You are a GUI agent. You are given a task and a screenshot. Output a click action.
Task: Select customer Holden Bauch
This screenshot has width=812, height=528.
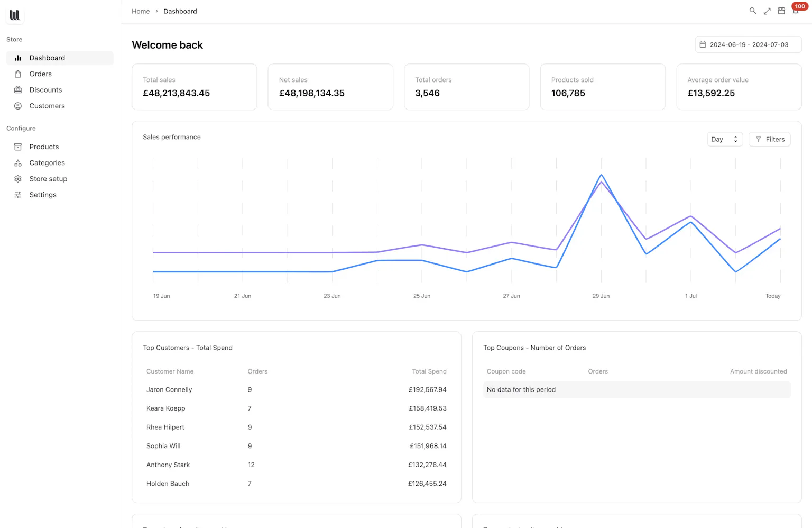pyautogui.click(x=168, y=484)
